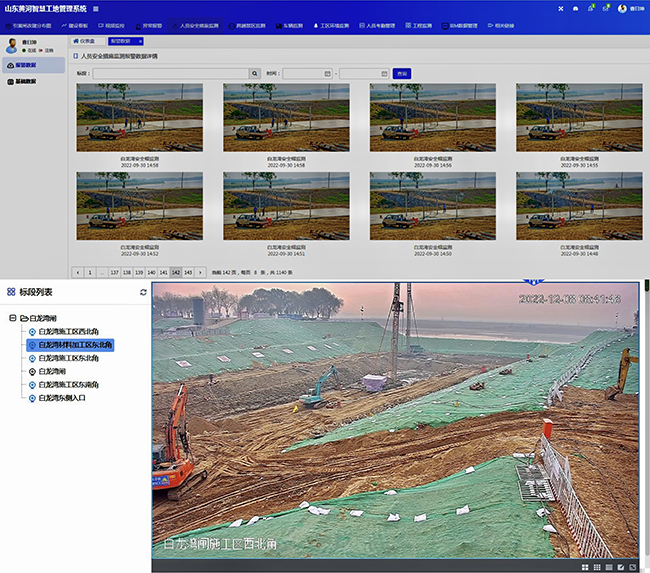This screenshot has width=650, height=573.
Task: Switch video player to nine-split layout
Action: [x=597, y=567]
